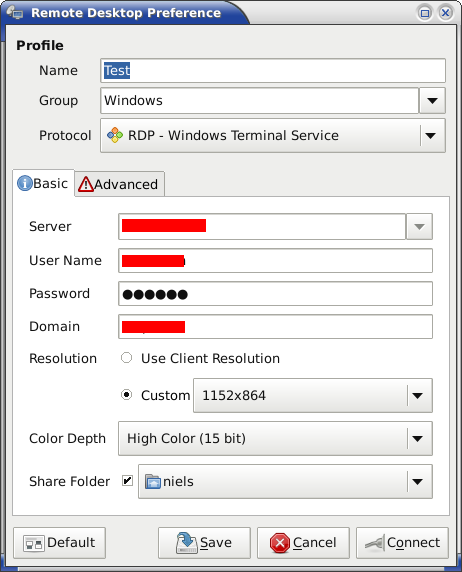Viewport: 462px width, 572px height.
Task: Click the blue info icon on Basic tab
Action: 25,183
